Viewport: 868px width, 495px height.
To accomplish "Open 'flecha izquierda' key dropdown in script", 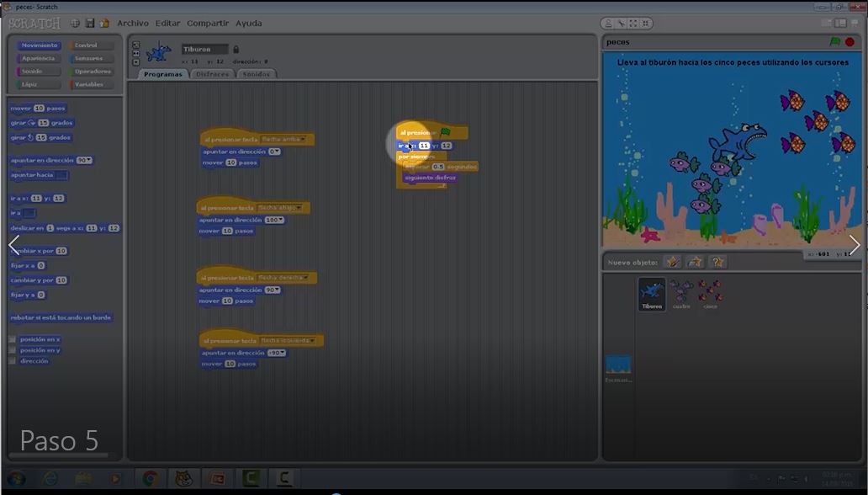I will point(288,340).
